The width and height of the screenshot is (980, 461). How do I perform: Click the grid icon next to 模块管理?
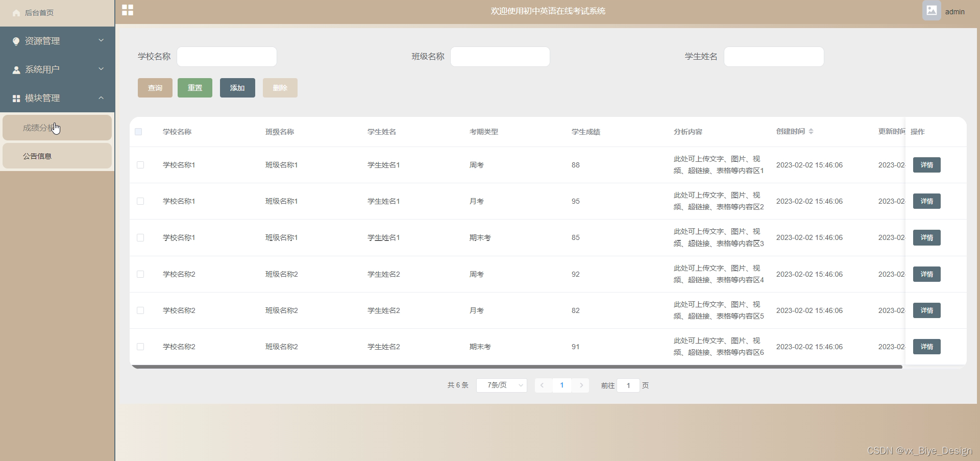tap(16, 99)
